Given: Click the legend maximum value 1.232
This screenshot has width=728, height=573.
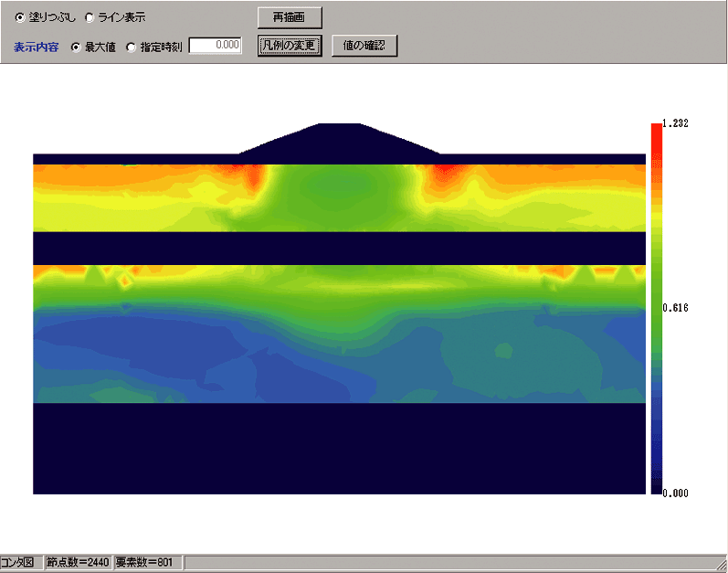Looking at the screenshot, I should [x=675, y=123].
